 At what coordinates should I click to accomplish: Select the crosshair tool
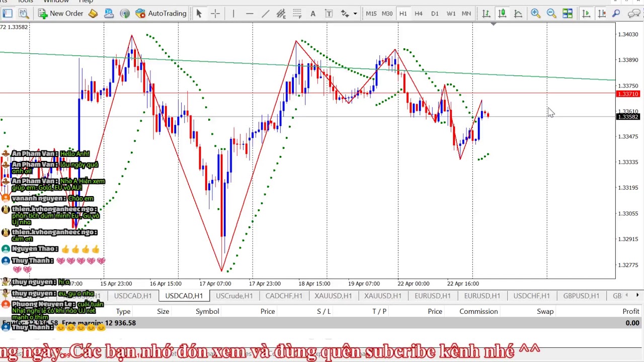point(215,14)
